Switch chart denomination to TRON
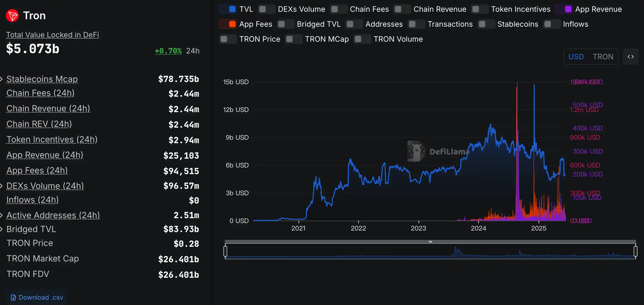 (x=603, y=57)
